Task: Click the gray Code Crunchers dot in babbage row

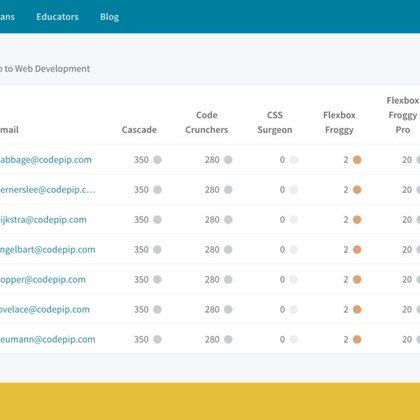Action: [x=228, y=160]
